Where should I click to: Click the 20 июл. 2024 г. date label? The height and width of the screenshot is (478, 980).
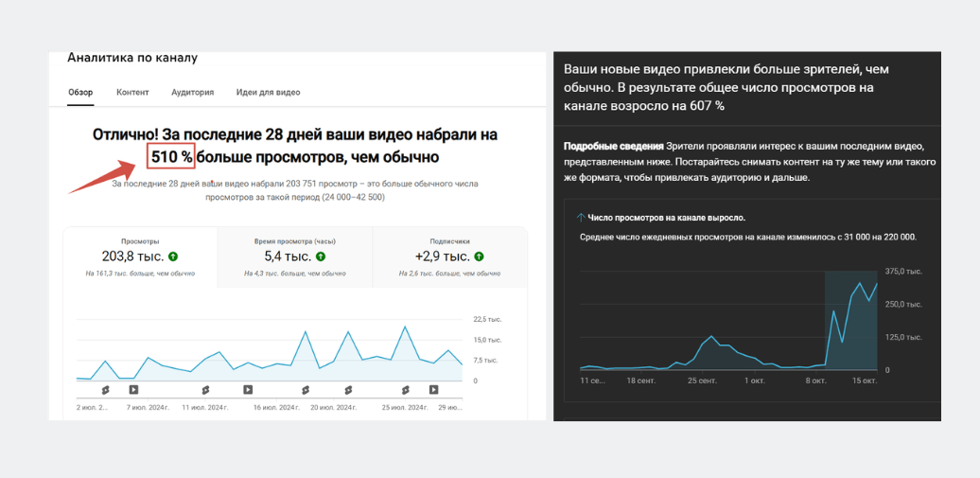(334, 407)
